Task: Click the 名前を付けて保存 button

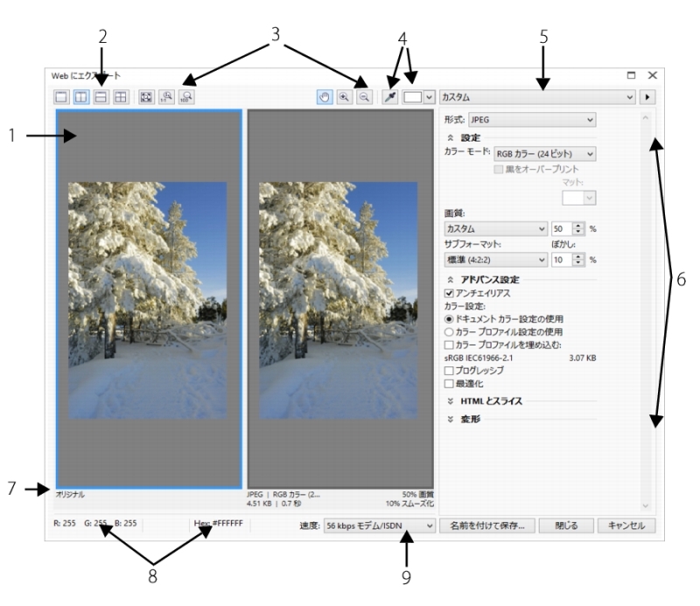Action: point(486,526)
